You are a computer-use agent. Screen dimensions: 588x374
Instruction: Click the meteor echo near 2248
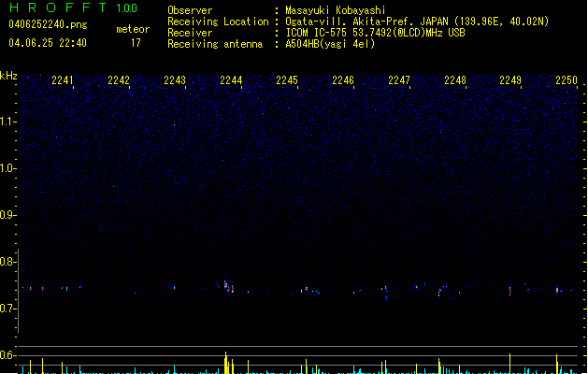(x=440, y=291)
